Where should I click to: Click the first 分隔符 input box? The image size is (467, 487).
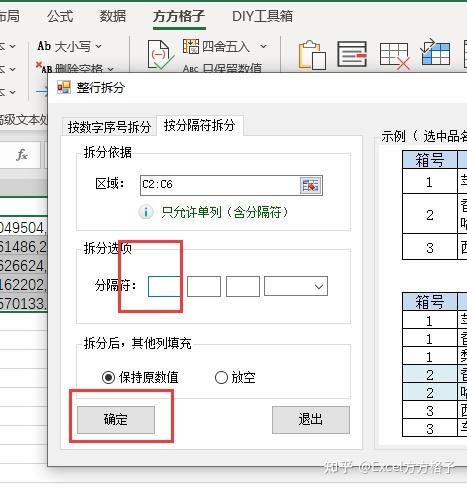click(165, 286)
